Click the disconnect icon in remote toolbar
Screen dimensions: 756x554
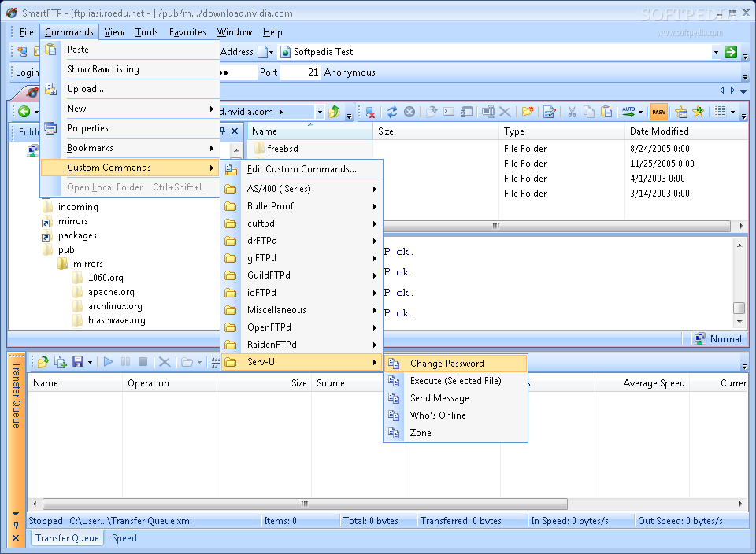(370, 113)
